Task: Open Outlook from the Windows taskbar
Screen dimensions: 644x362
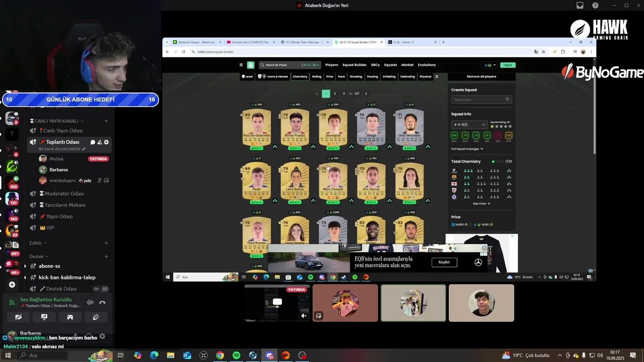Action: (x=187, y=355)
